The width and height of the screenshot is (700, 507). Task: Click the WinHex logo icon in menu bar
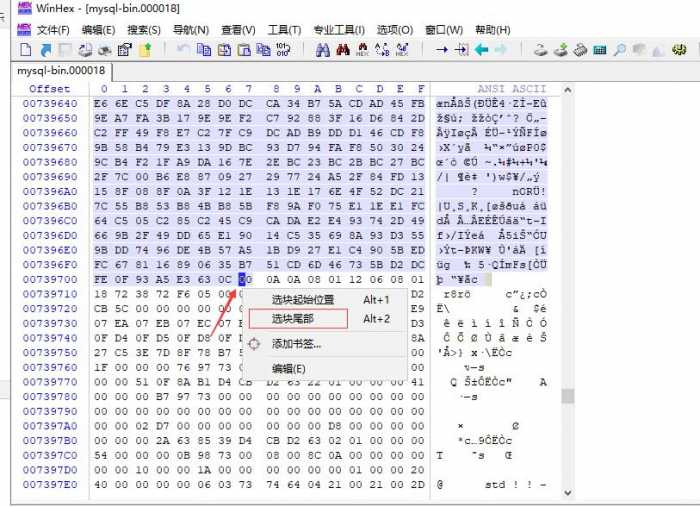pos(24,29)
